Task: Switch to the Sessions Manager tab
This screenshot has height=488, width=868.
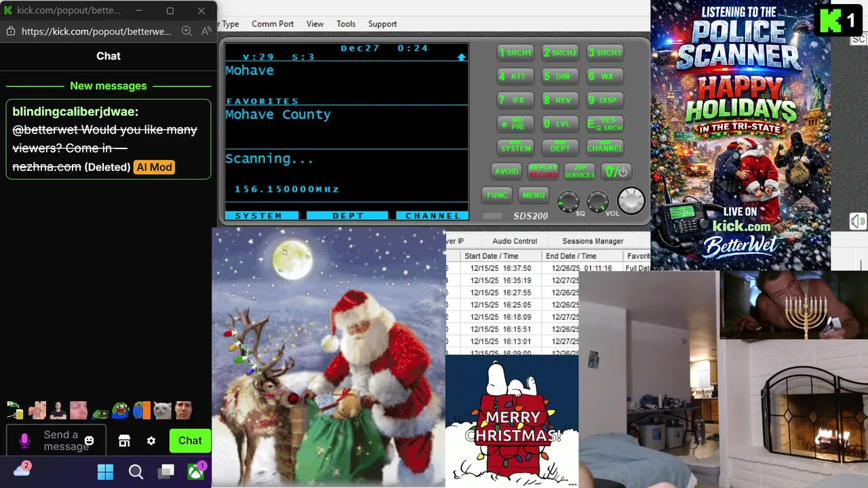Action: pyautogui.click(x=593, y=241)
